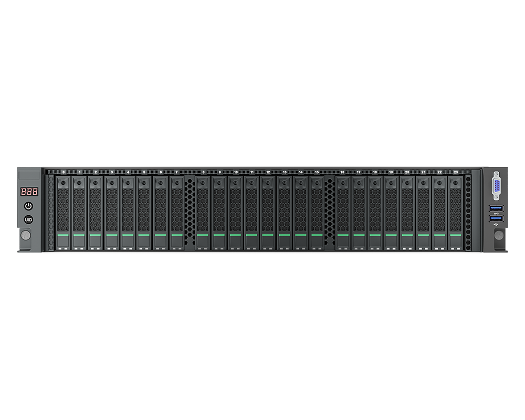Select drive bay 8
Viewport: 525px width, 420px height.
(203, 213)
